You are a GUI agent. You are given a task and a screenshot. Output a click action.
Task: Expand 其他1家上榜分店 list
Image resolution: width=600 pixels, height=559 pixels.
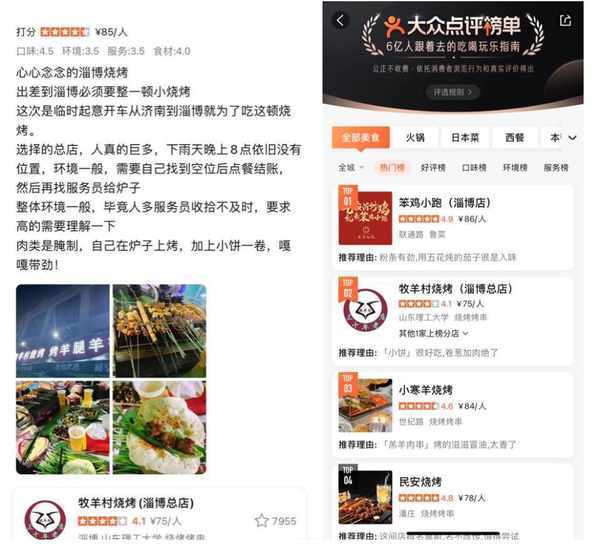[x=434, y=333]
